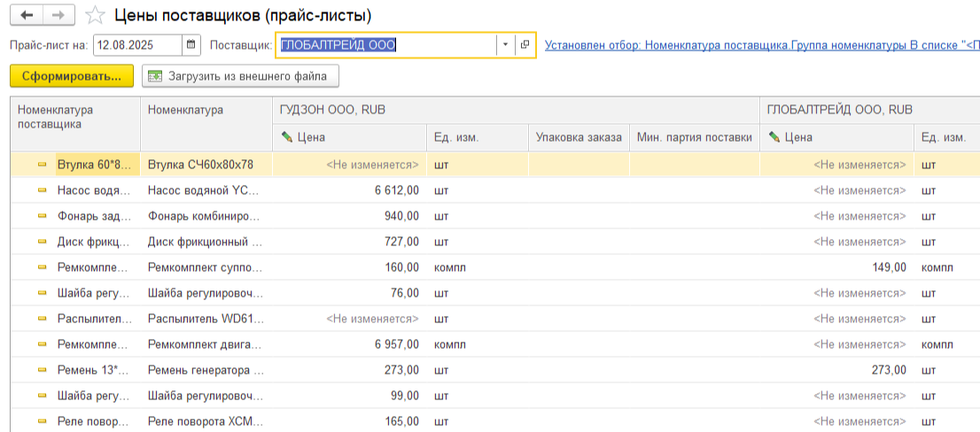Select the 'Втулка СЧ60х80х78' nomenclature cell
Image resolution: width=980 pixels, height=432 pixels.
pos(206,165)
